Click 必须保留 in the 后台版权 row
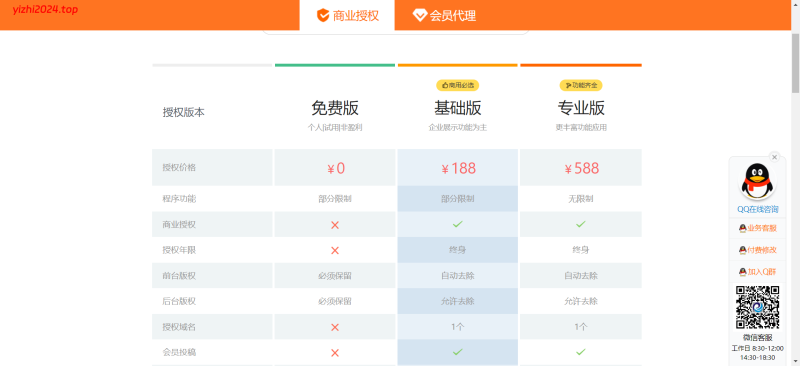The image size is (800, 366). pos(335,301)
